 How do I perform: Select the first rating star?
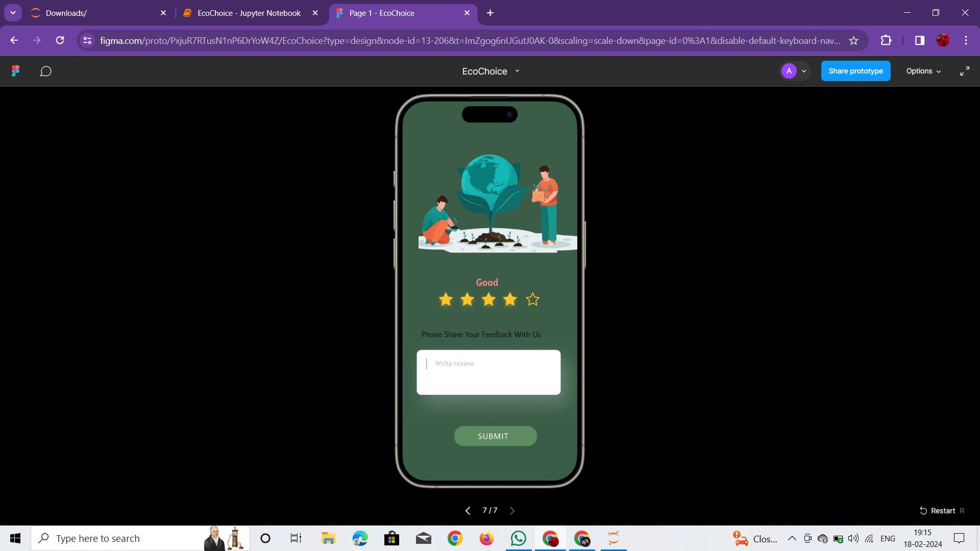click(446, 299)
